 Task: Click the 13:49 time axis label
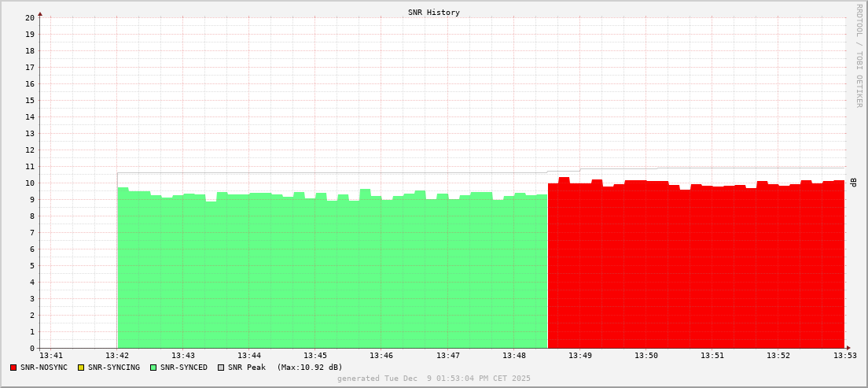(x=580, y=356)
